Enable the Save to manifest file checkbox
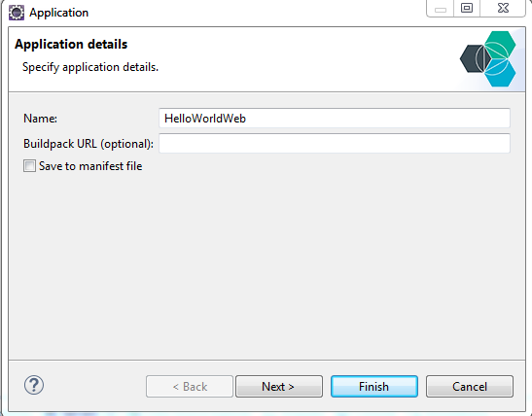The height and width of the screenshot is (416, 532). (29, 166)
